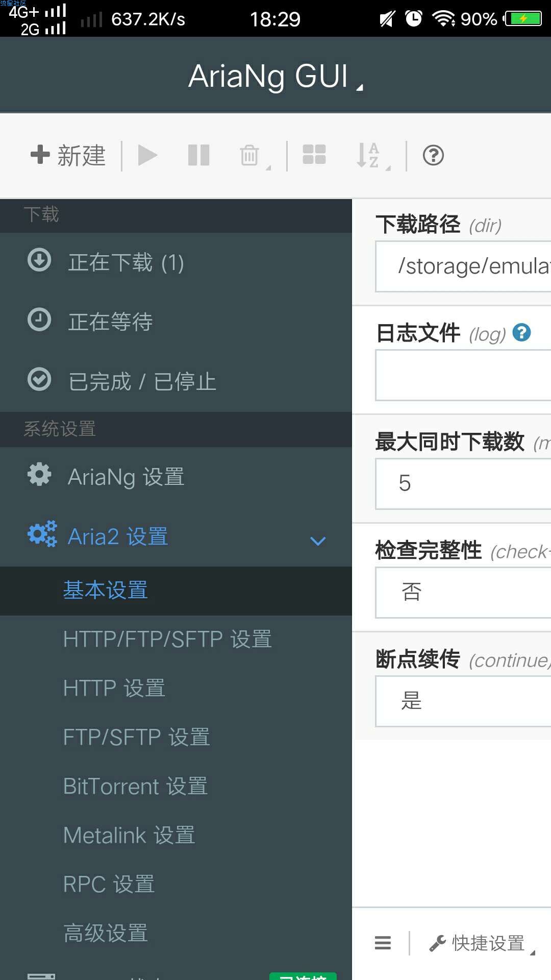Click the blue help icon beside 日志文件
The image size is (551, 980).
coord(521,333)
